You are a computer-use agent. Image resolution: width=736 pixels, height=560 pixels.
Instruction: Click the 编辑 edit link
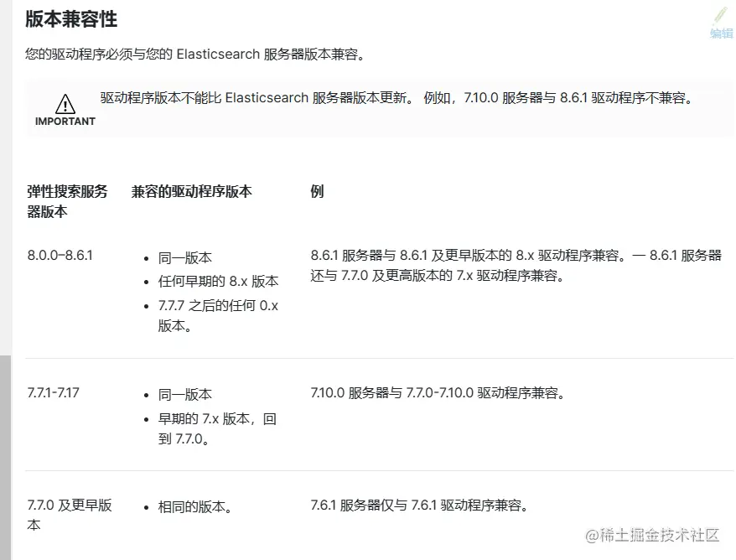(722, 34)
